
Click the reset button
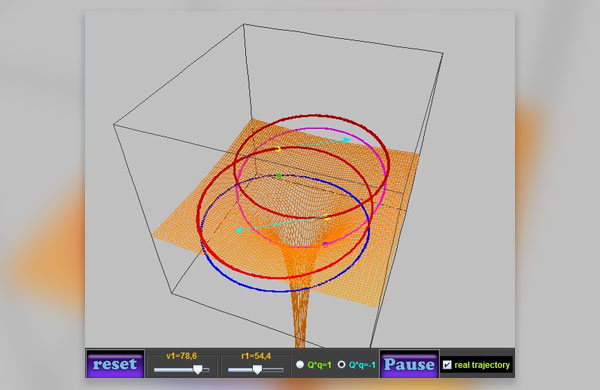115,364
